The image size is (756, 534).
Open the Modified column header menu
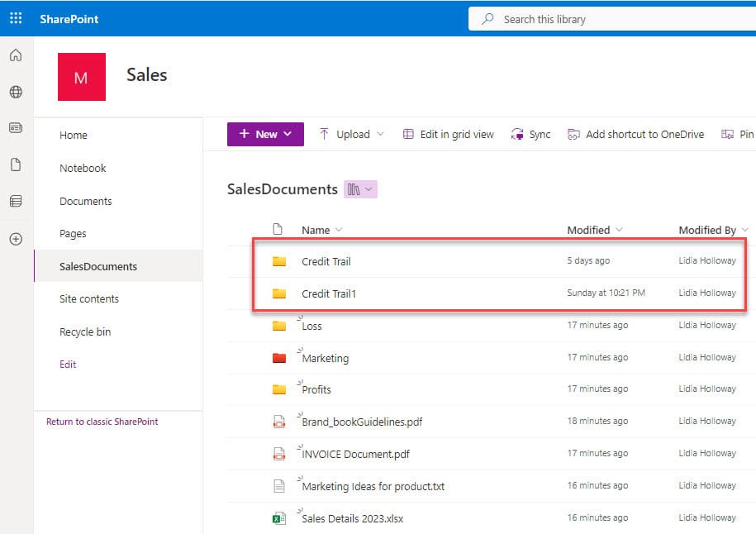[x=595, y=230]
